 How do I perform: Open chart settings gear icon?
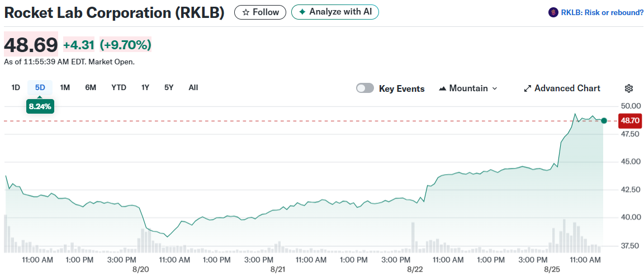[628, 88]
